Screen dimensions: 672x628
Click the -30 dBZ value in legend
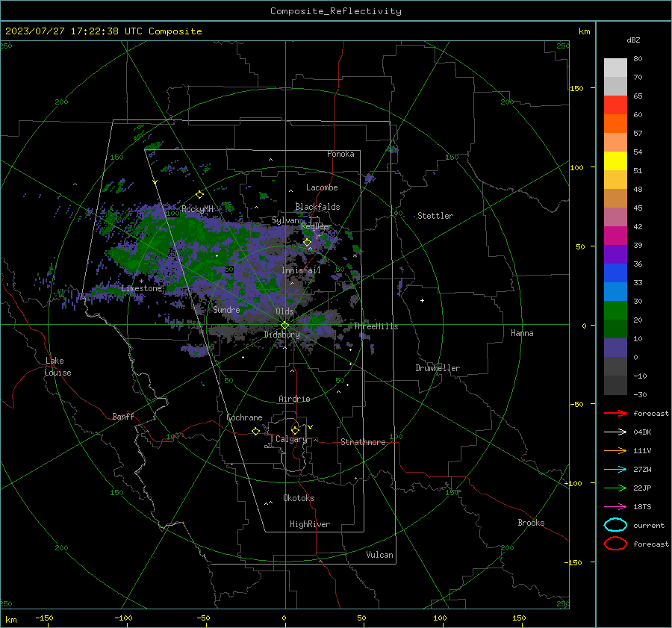640,395
